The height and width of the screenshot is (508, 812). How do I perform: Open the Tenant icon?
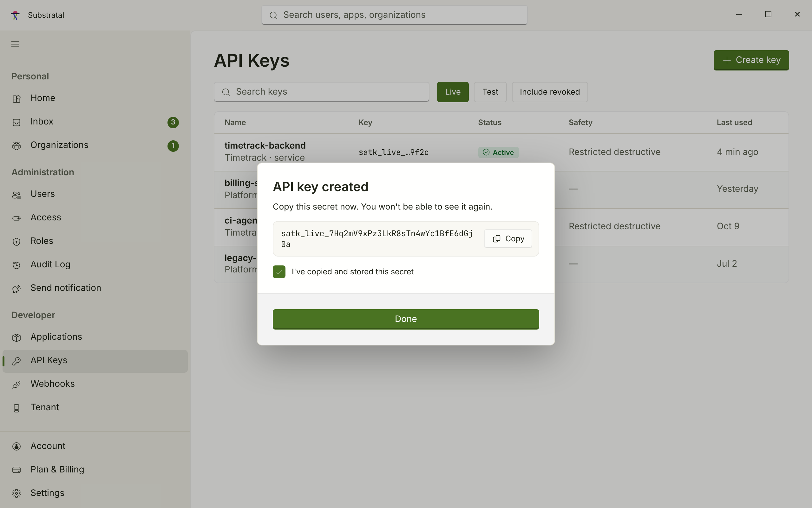(x=16, y=408)
